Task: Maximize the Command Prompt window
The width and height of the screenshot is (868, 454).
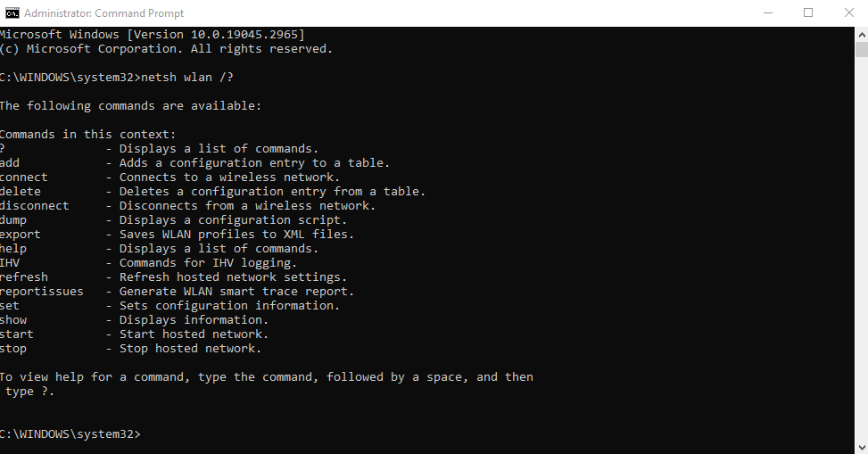Action: [x=808, y=13]
